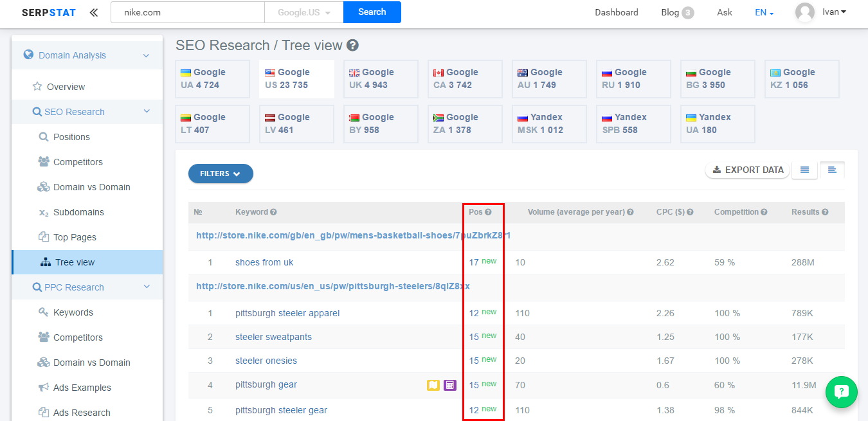The height and width of the screenshot is (421, 868).
Task: Click the star icon beside Overview
Action: [x=37, y=86]
